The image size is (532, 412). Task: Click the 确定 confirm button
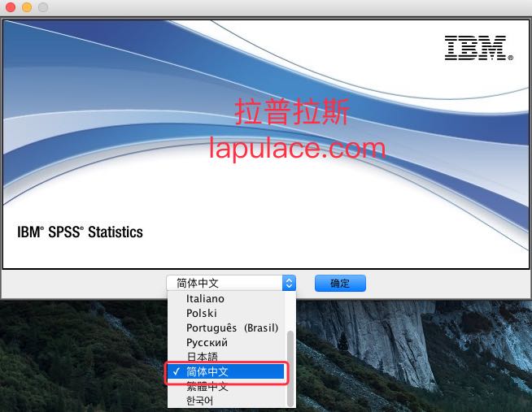click(x=340, y=283)
